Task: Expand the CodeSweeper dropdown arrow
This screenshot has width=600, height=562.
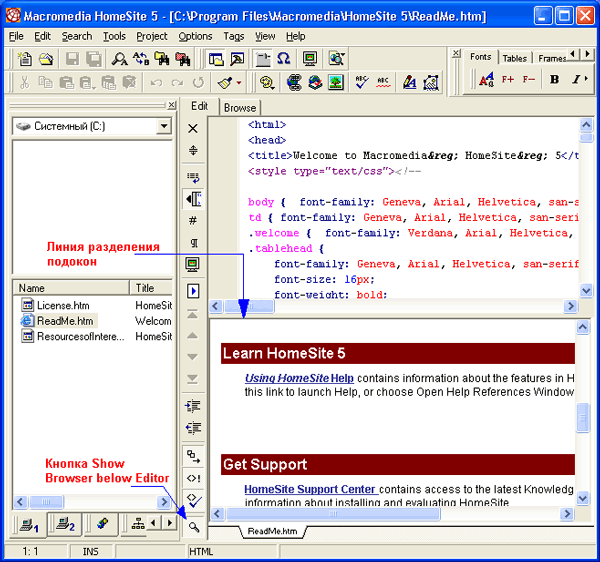Action: 239,82
